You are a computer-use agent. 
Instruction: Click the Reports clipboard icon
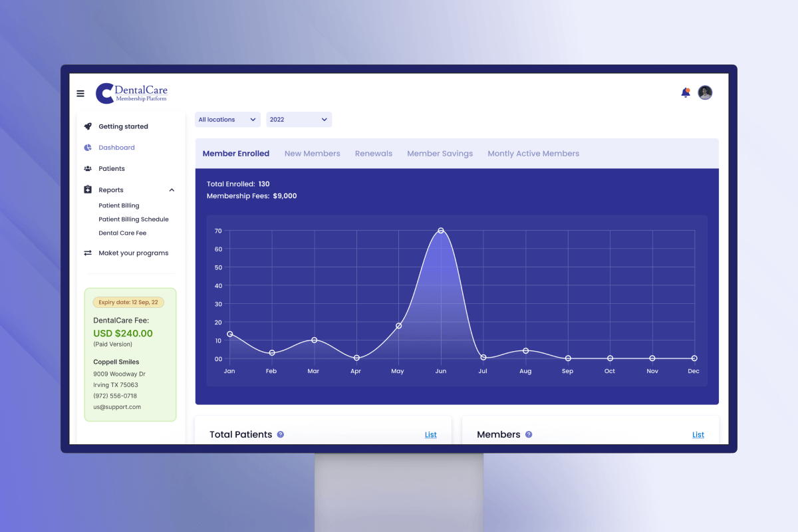point(88,190)
